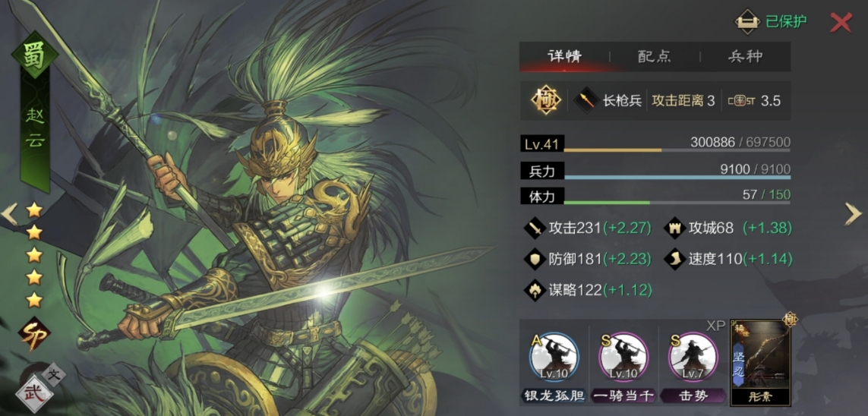The height and width of the screenshot is (416, 868).
Task: Close the hero detail screen
Action: click(x=841, y=22)
